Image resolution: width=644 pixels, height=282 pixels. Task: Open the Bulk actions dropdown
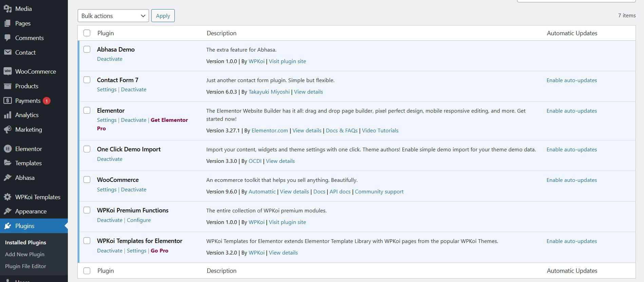point(113,16)
